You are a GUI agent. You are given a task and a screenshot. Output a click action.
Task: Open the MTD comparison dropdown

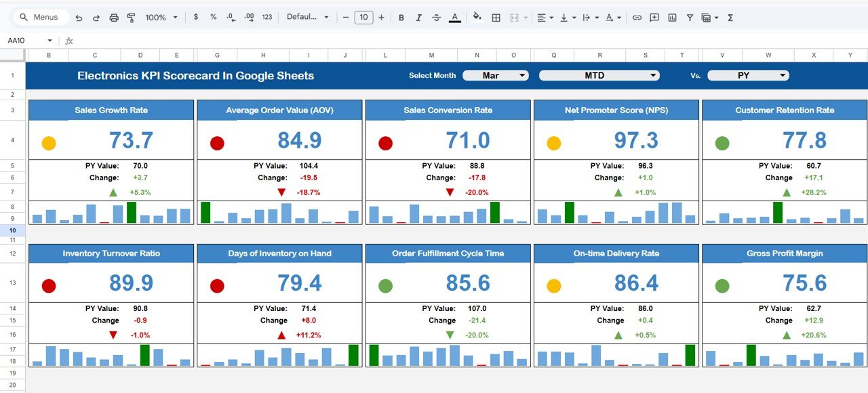click(x=599, y=75)
